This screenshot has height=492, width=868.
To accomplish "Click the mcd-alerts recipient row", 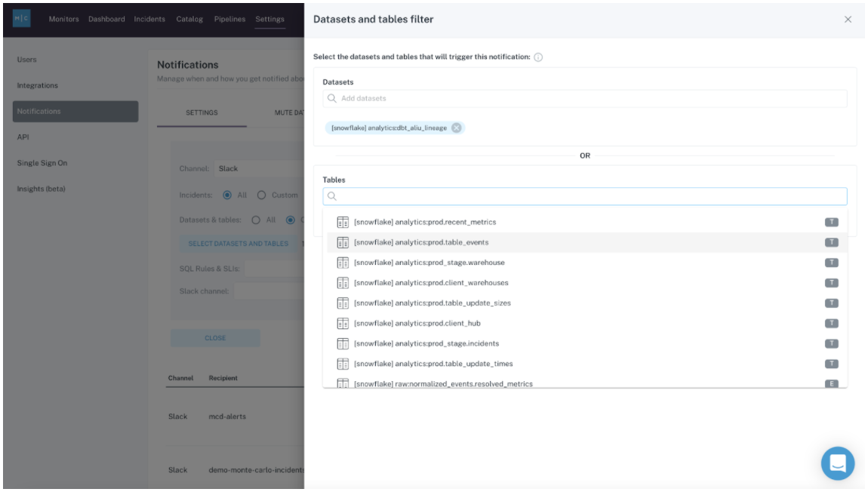I will (235, 417).
